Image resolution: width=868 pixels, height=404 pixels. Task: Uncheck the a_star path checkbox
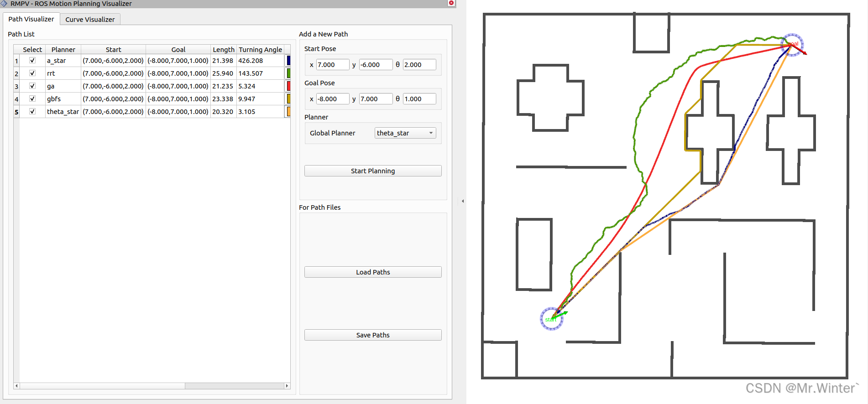(32, 60)
